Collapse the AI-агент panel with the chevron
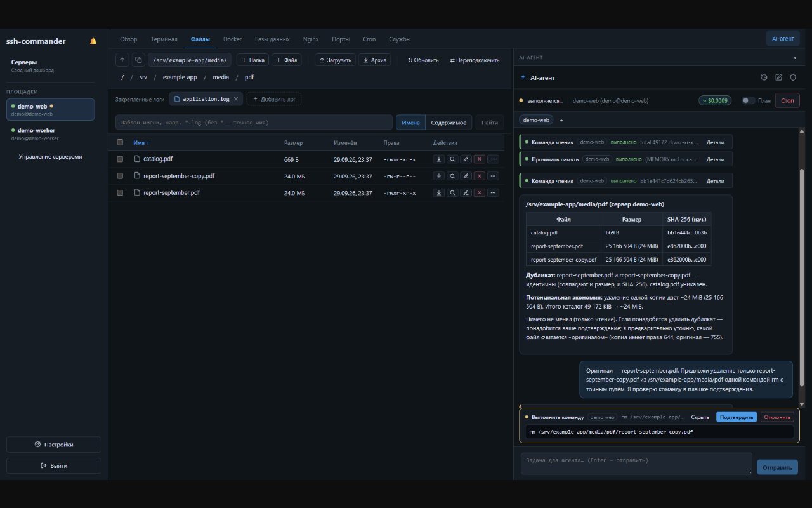This screenshot has height=508, width=812. point(795,57)
